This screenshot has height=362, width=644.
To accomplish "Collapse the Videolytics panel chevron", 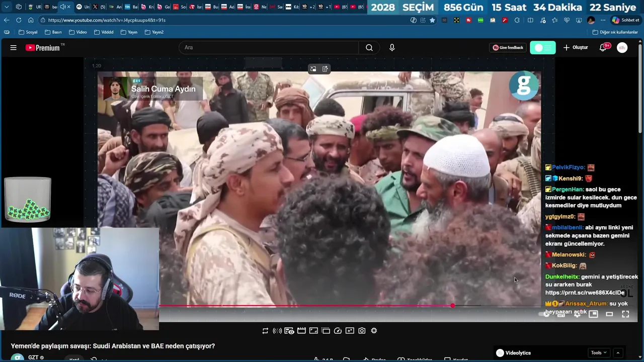I will point(618,352).
